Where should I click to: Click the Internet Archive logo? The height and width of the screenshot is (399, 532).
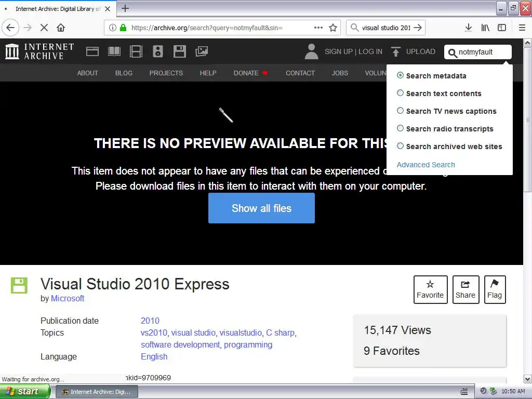point(39,51)
